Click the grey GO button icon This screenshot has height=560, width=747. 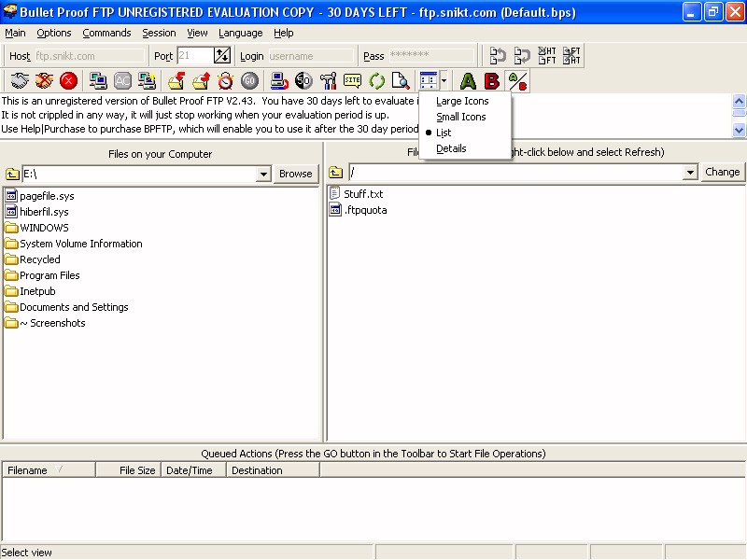(249, 80)
